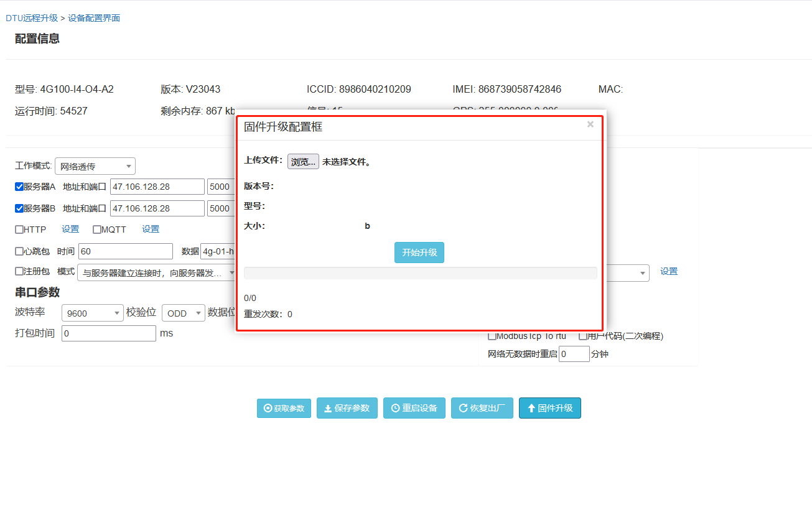The image size is (812, 515).
Task: Toggle the MQTT checkbox
Action: pos(97,230)
